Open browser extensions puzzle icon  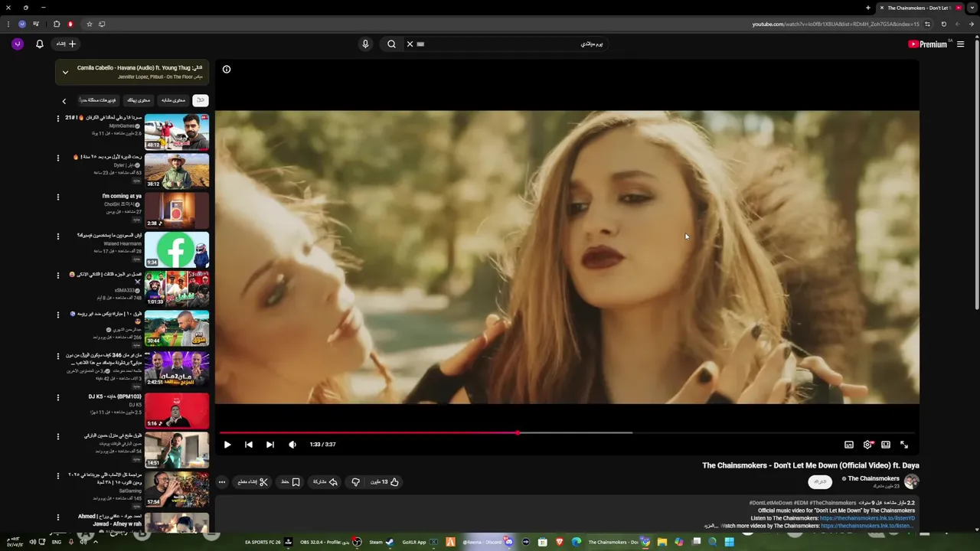(x=57, y=24)
